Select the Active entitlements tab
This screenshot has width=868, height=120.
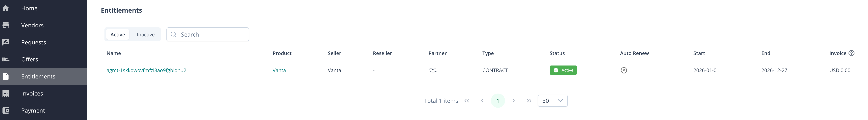(118, 34)
